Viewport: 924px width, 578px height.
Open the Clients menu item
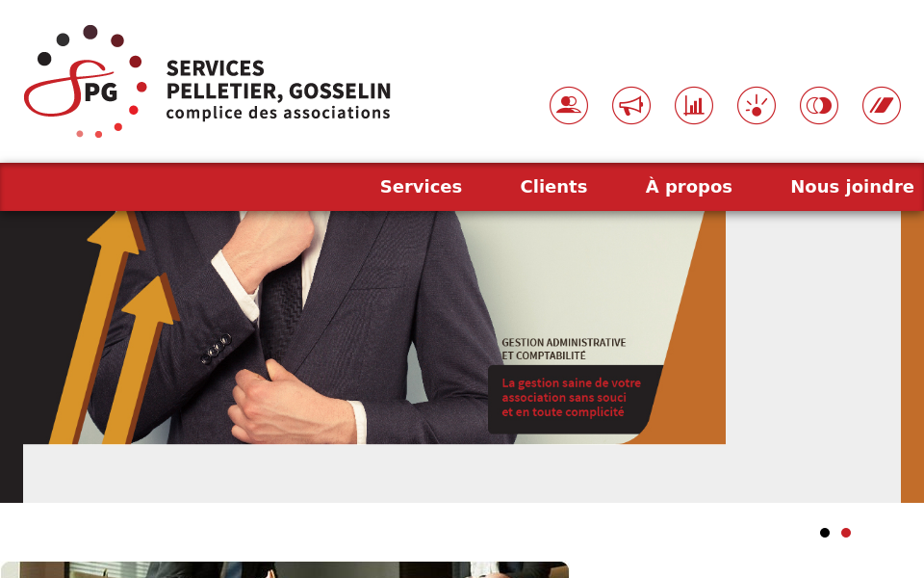click(x=553, y=186)
